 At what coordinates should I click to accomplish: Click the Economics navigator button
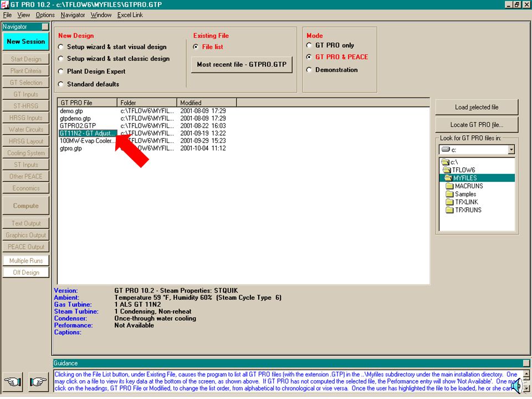pos(26,188)
